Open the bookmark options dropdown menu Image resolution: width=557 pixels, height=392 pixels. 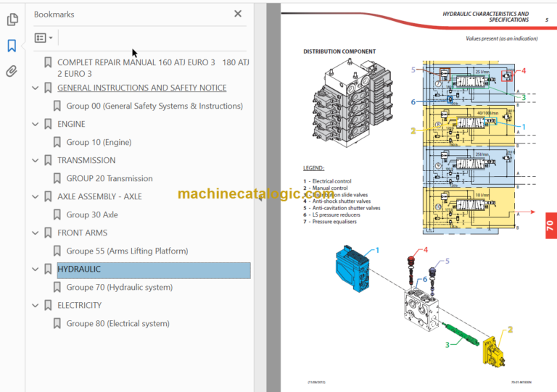(44, 38)
